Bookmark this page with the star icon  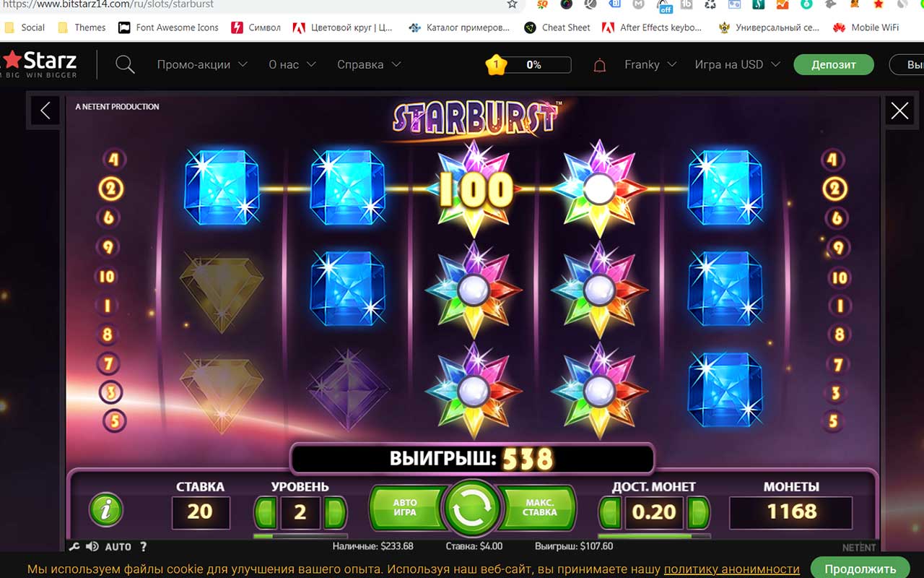pos(512,4)
